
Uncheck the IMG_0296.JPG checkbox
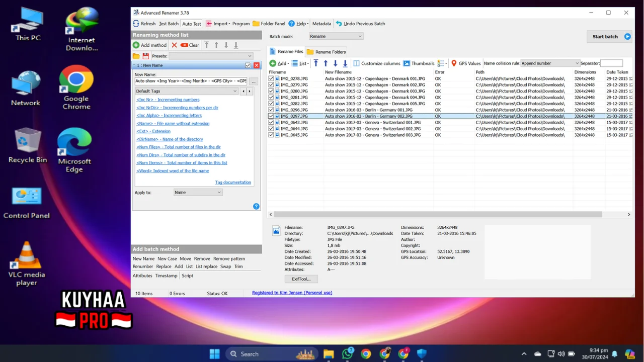(x=271, y=110)
